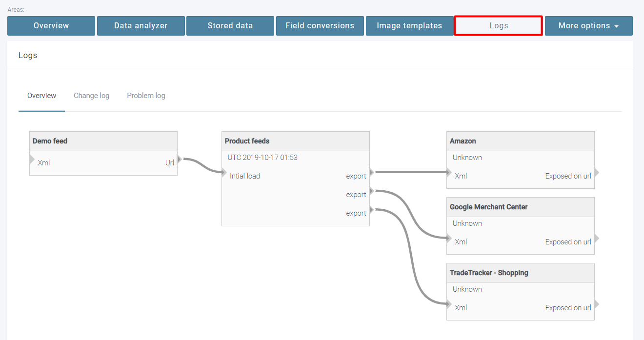The height and width of the screenshot is (340, 644).
Task: Select the Google Merchant Center node header
Action: tap(521, 207)
